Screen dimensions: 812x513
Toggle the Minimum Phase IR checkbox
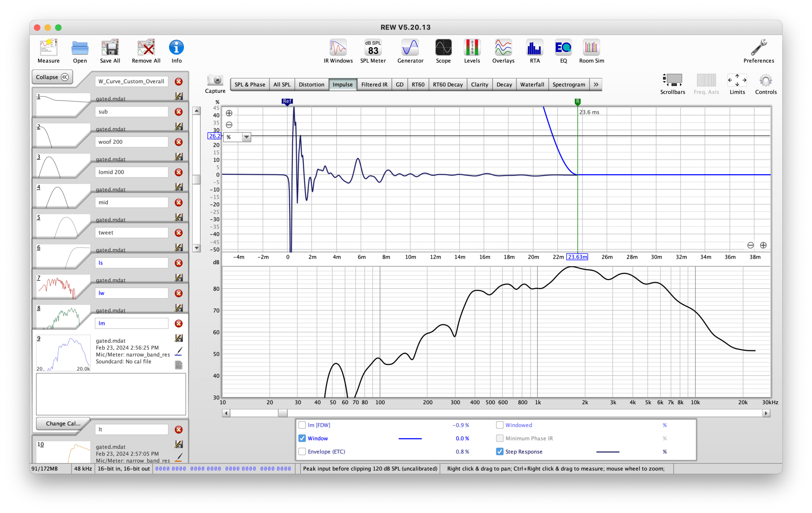(x=500, y=438)
